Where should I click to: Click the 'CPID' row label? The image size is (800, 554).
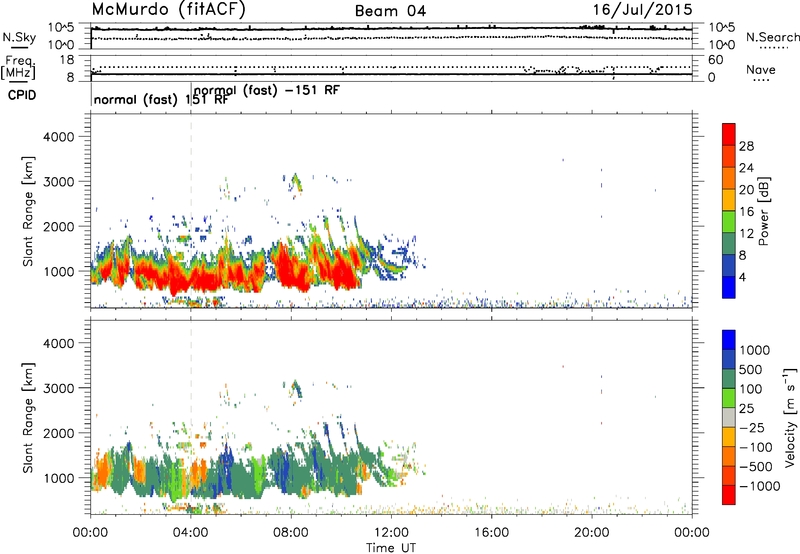(x=22, y=95)
